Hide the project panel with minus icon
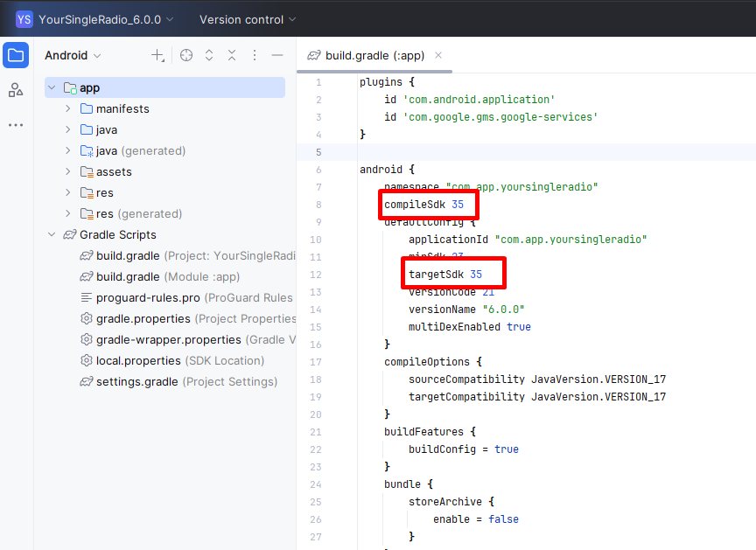756x550 pixels. tap(277, 55)
